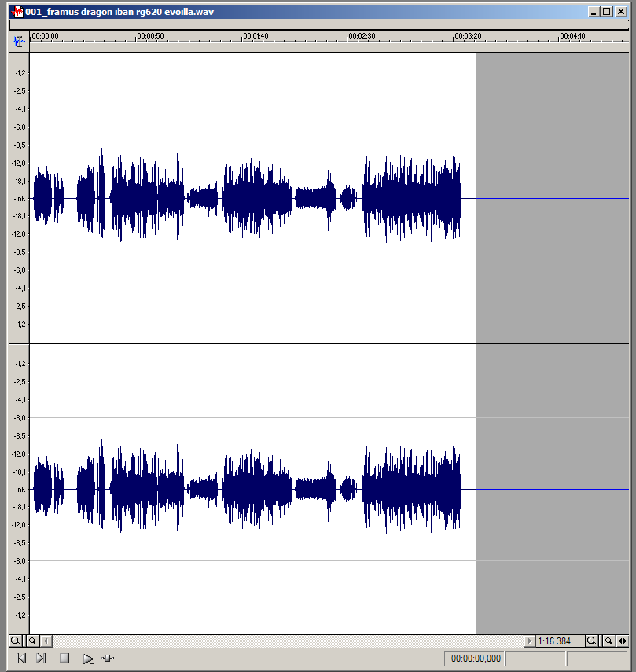Go to the start of the file
Screen dimensions: 636x672
21,659
